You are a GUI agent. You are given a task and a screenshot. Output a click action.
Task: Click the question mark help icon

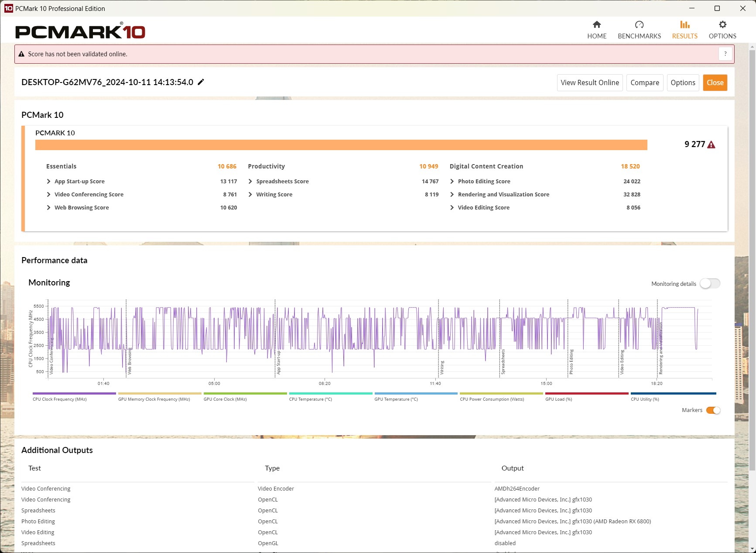(725, 54)
